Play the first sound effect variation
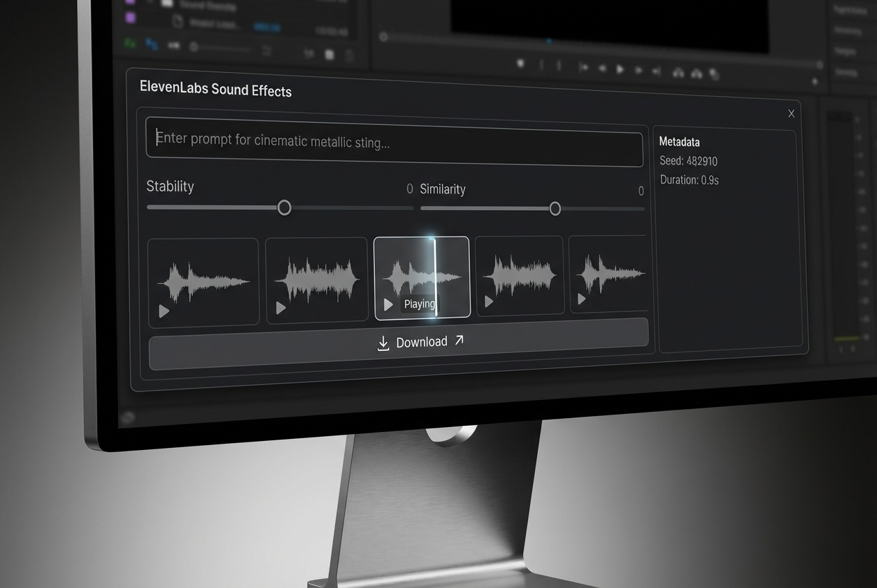 164,311
